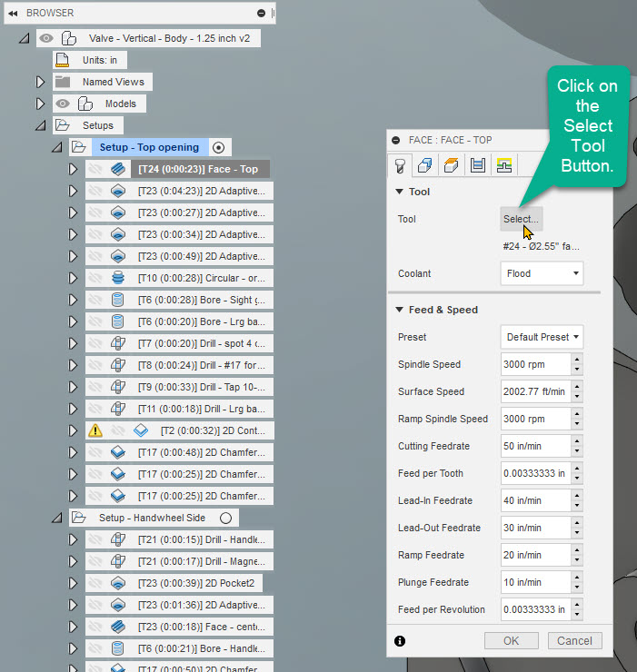Click the T11 Drill - Lrg icon
Screen dimensions: 637x672
click(x=118, y=409)
